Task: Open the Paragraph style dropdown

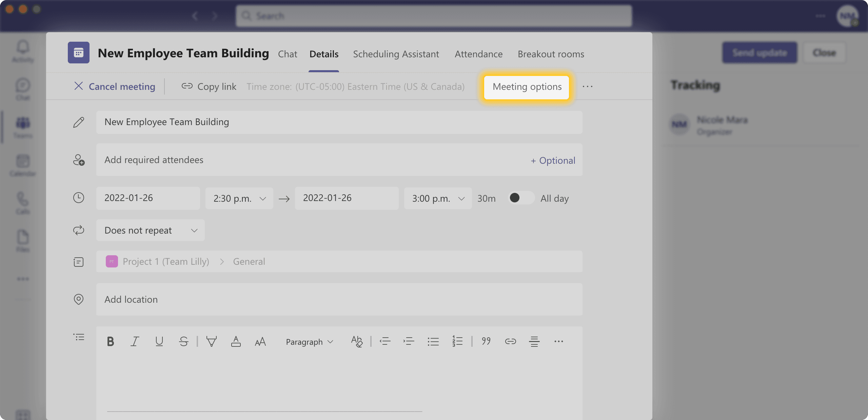Action: pos(310,342)
